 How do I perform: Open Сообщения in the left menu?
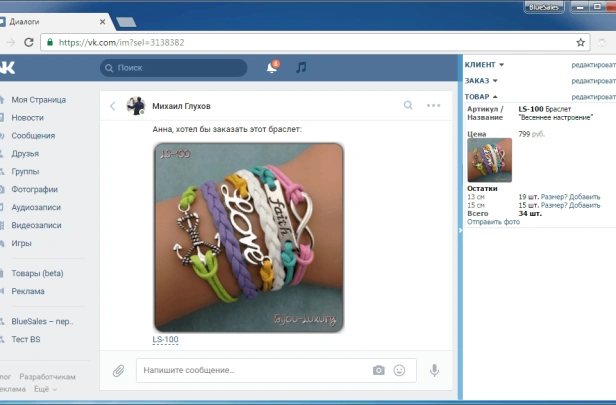pyautogui.click(x=33, y=135)
